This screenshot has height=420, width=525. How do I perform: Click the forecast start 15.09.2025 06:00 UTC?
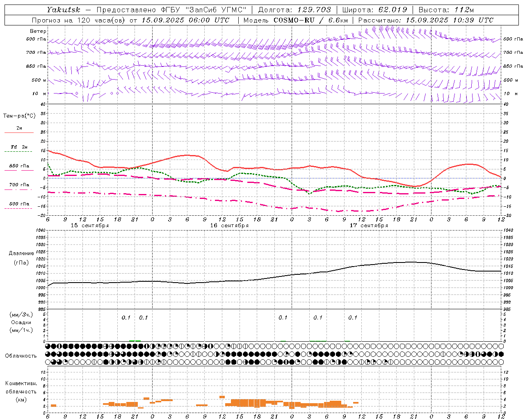click(x=186, y=20)
